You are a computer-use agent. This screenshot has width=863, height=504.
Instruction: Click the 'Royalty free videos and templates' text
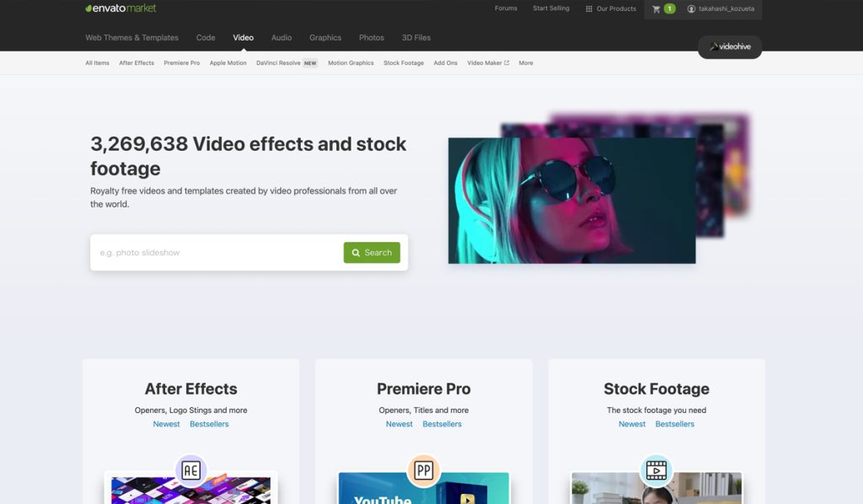coord(244,197)
